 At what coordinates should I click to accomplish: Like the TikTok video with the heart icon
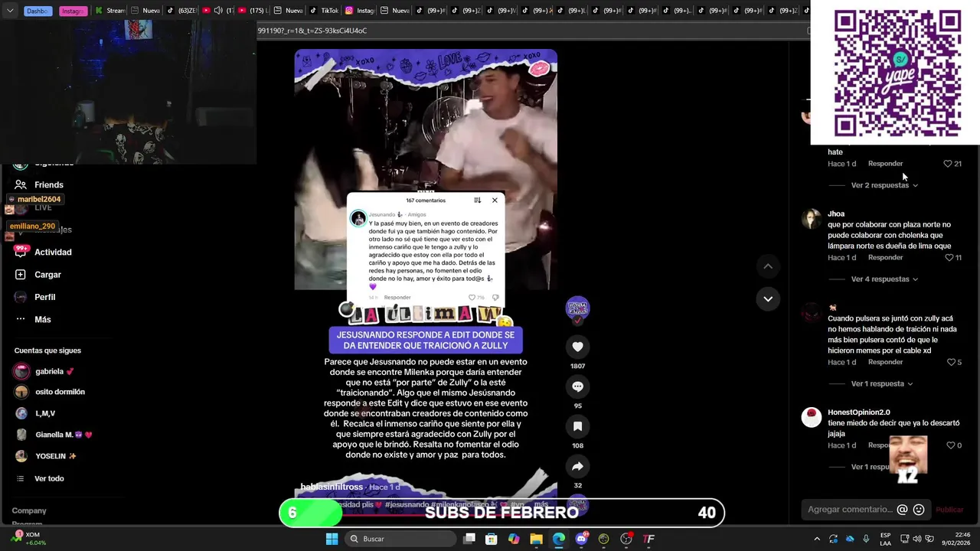click(577, 347)
